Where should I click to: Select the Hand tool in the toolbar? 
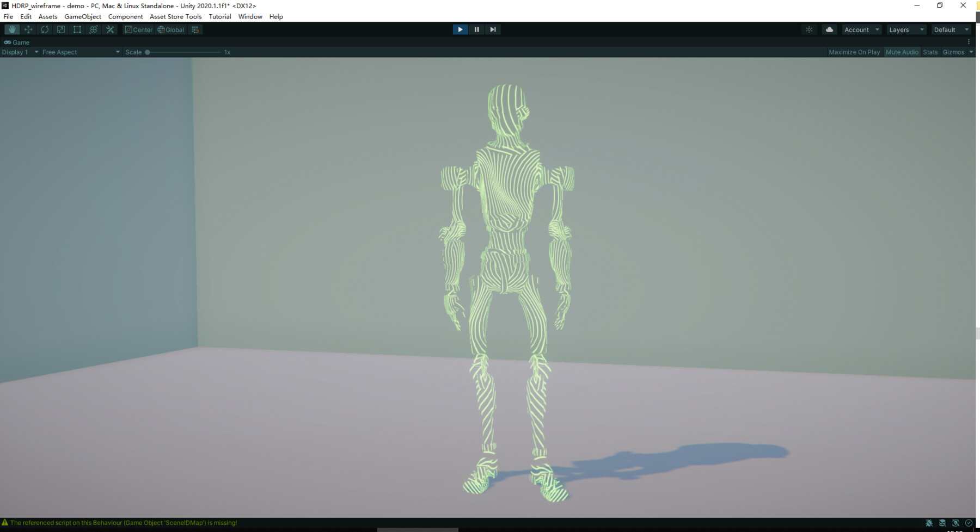click(x=12, y=29)
